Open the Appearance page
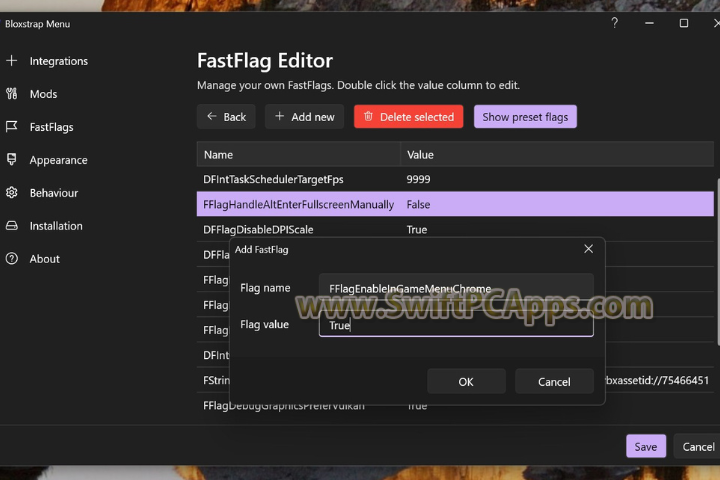This screenshot has height=480, width=720. click(x=58, y=160)
